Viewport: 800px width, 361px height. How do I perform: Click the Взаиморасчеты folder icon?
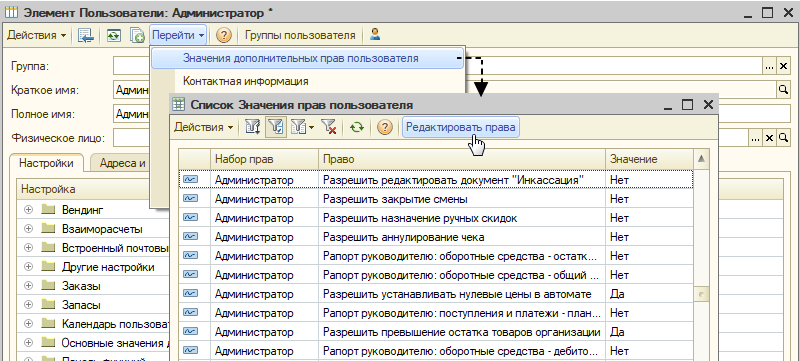48,228
